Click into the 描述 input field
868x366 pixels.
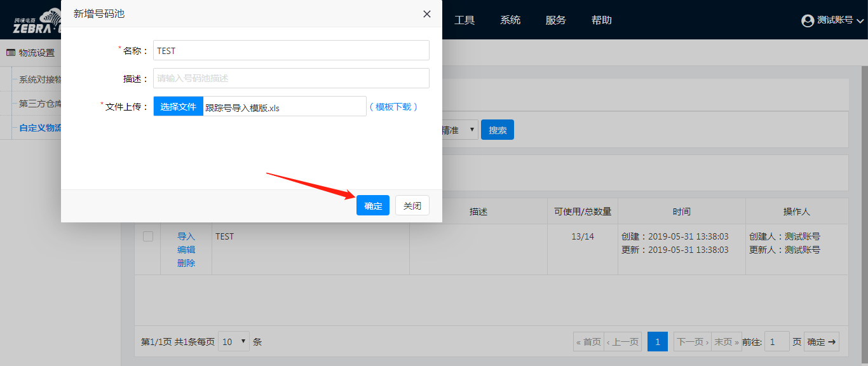(x=291, y=78)
